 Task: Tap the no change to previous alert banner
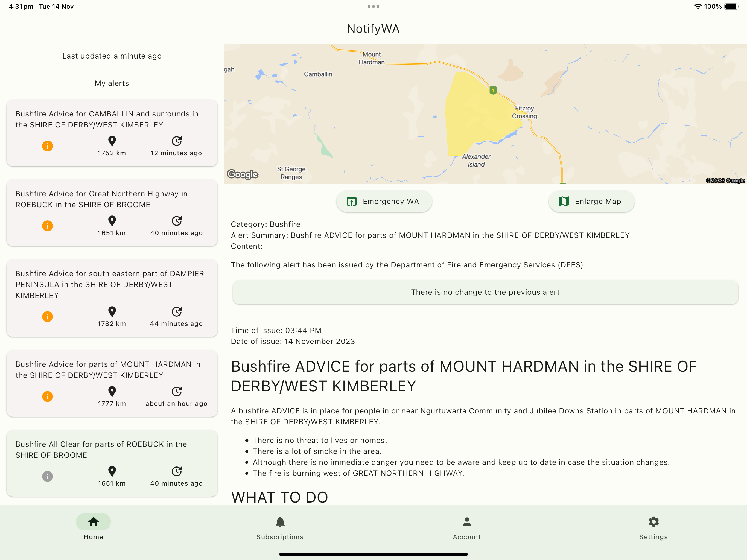tap(485, 292)
